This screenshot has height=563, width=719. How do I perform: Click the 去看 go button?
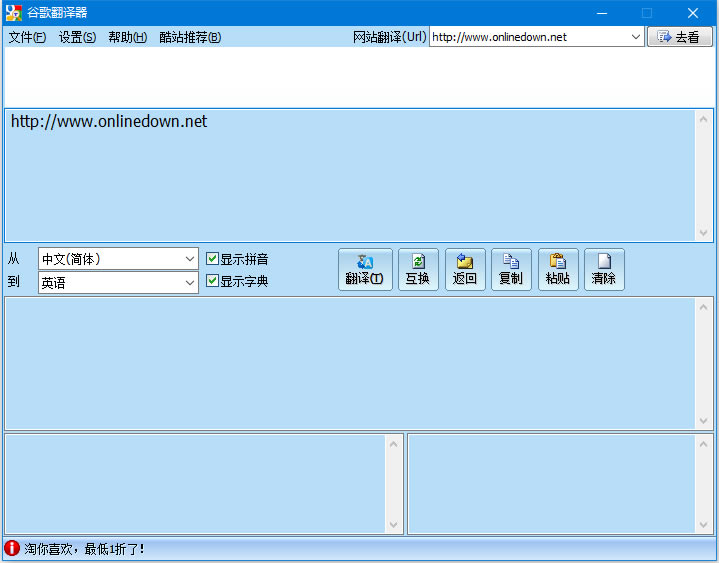(679, 37)
